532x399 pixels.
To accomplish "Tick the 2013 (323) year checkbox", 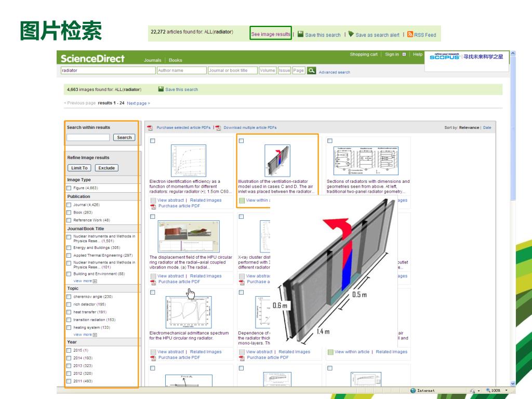I will click(x=69, y=366).
